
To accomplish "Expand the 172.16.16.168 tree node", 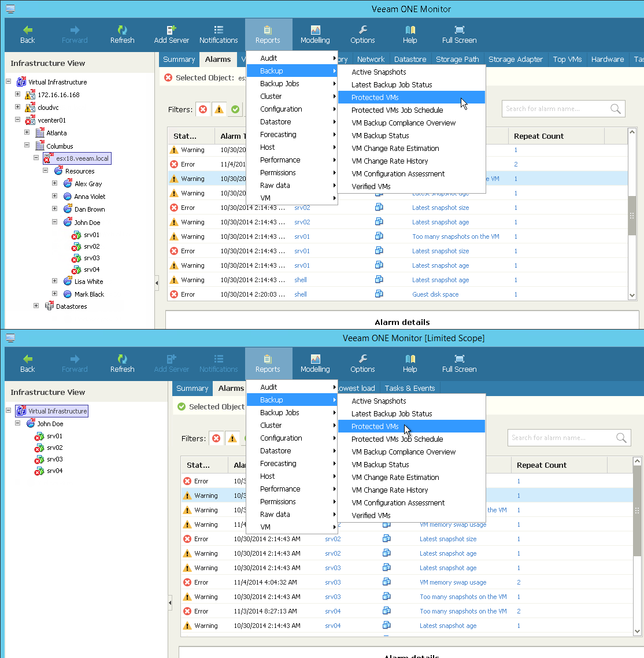I will pos(17,94).
